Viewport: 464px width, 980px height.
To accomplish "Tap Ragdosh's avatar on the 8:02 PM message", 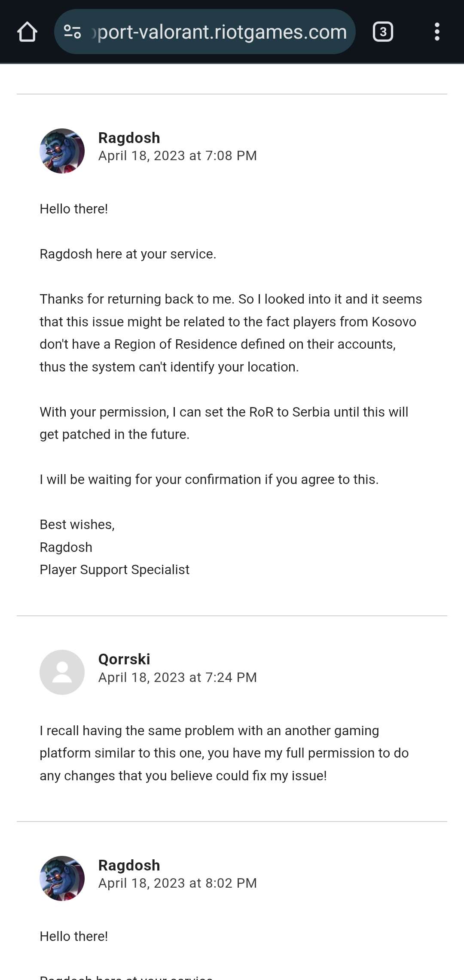I will click(62, 878).
